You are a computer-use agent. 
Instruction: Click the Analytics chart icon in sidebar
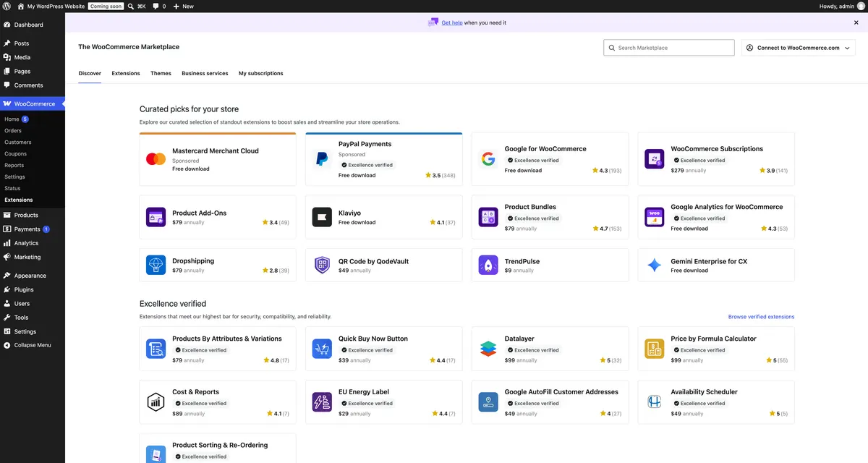click(x=7, y=243)
